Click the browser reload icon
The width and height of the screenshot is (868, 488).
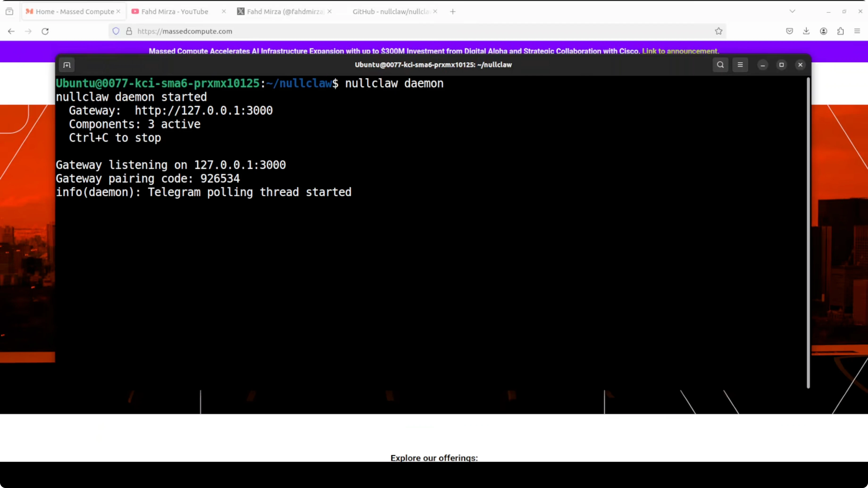point(45,31)
